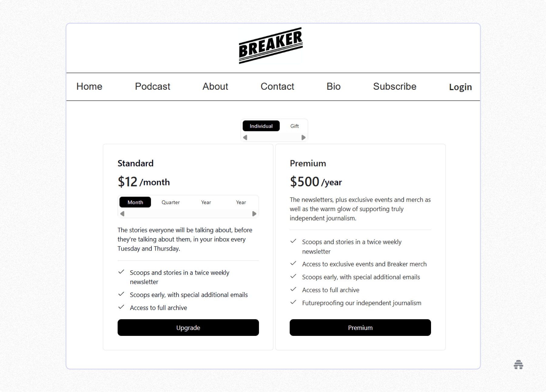
Task: Select Year as the billing period
Action: (x=206, y=202)
